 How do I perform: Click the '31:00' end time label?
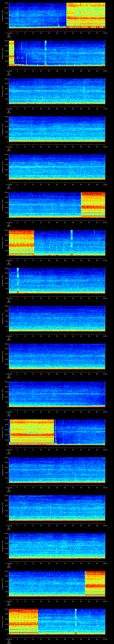(x=105, y=639)
